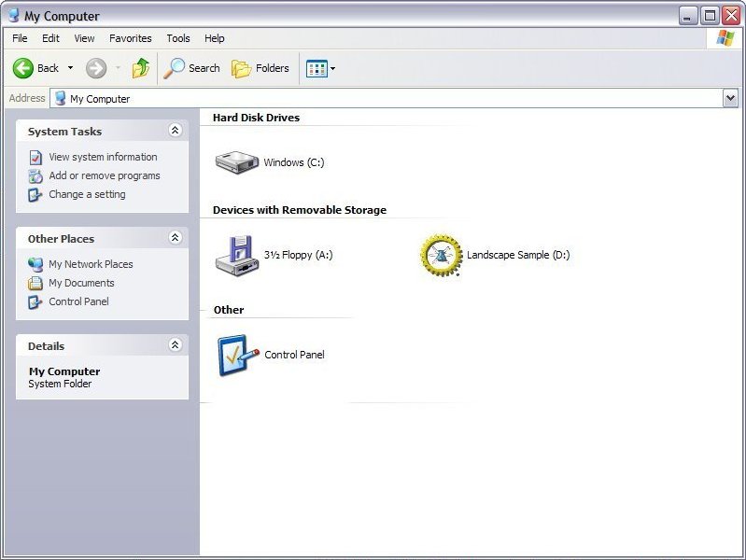The image size is (746, 560).
Task: Click View system information link
Action: pyautogui.click(x=103, y=157)
